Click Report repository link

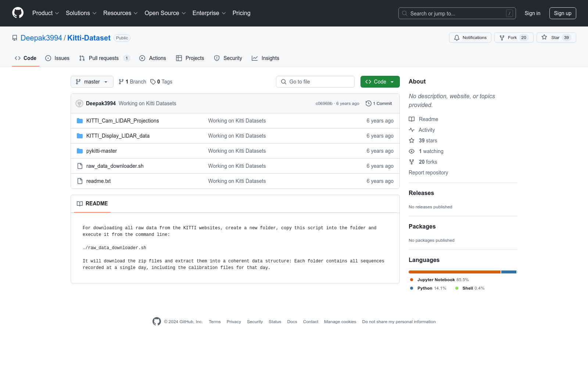click(428, 173)
